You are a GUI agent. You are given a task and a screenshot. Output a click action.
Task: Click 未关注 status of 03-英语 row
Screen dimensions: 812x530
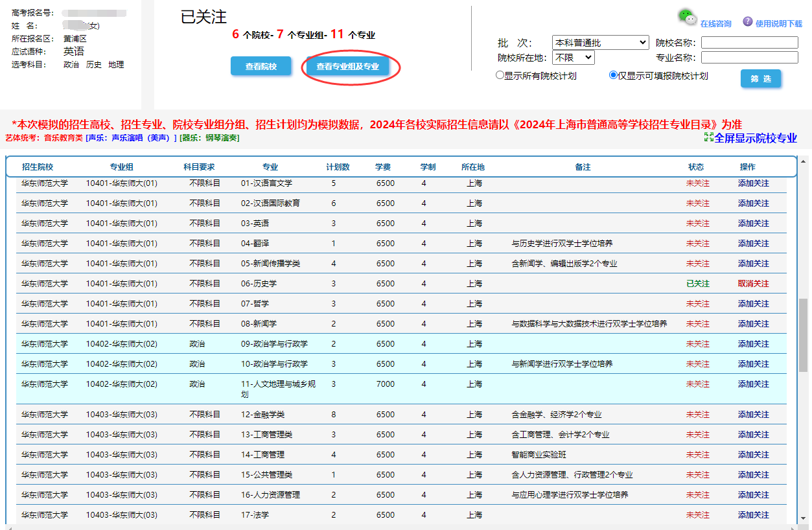(x=698, y=224)
